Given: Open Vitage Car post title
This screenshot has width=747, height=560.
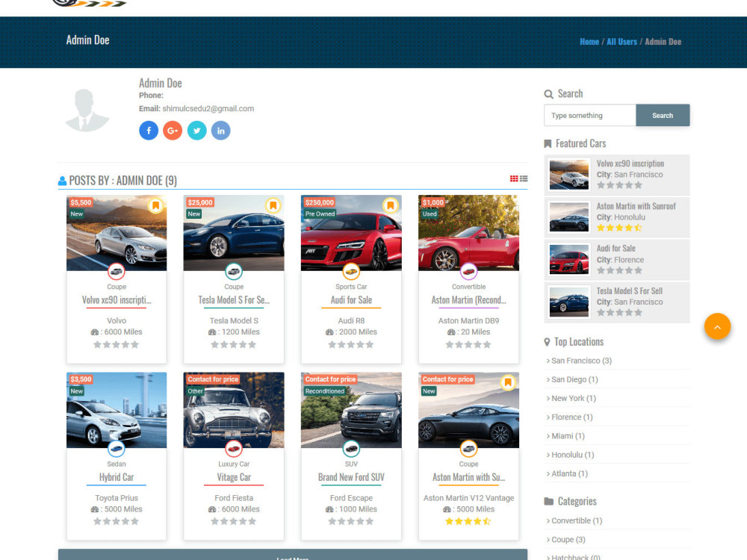Looking at the screenshot, I should click(x=233, y=477).
